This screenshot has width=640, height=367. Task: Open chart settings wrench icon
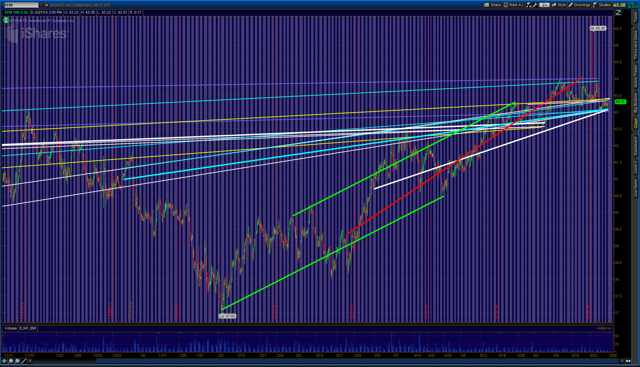coord(535,5)
